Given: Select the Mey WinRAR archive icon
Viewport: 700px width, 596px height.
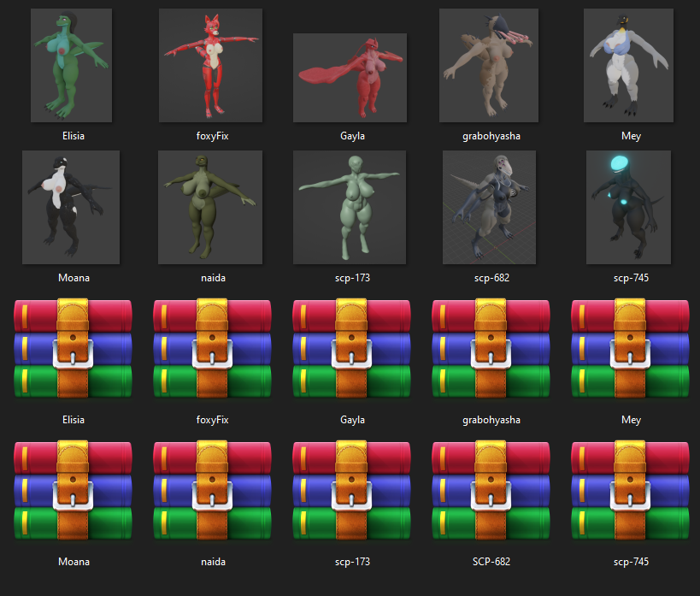Looking at the screenshot, I should [630, 348].
